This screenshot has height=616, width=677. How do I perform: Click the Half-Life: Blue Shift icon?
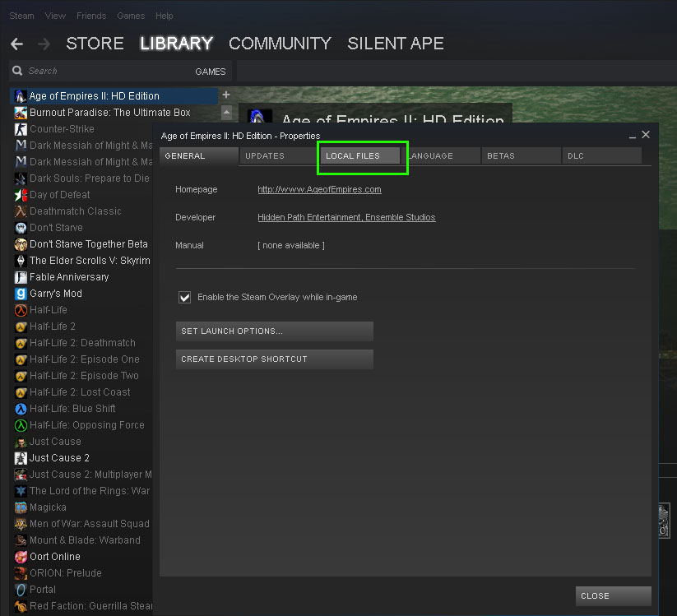click(21, 409)
